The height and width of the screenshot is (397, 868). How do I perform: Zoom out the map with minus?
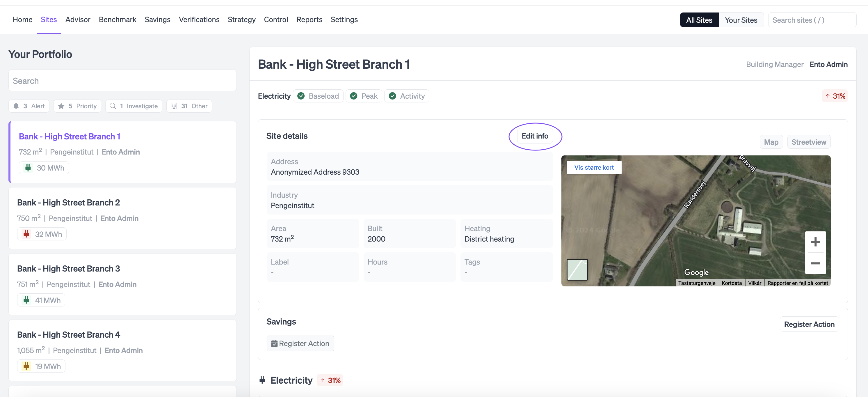[x=815, y=263]
